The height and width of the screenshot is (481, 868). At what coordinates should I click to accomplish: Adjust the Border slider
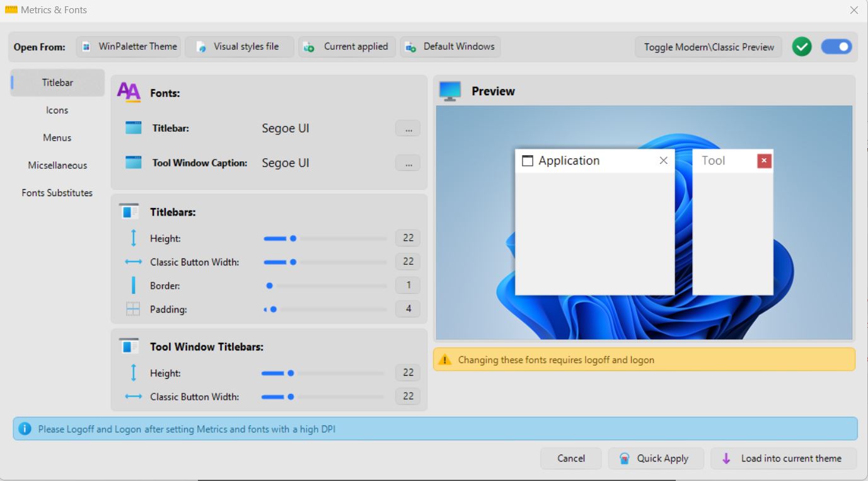coord(325,286)
